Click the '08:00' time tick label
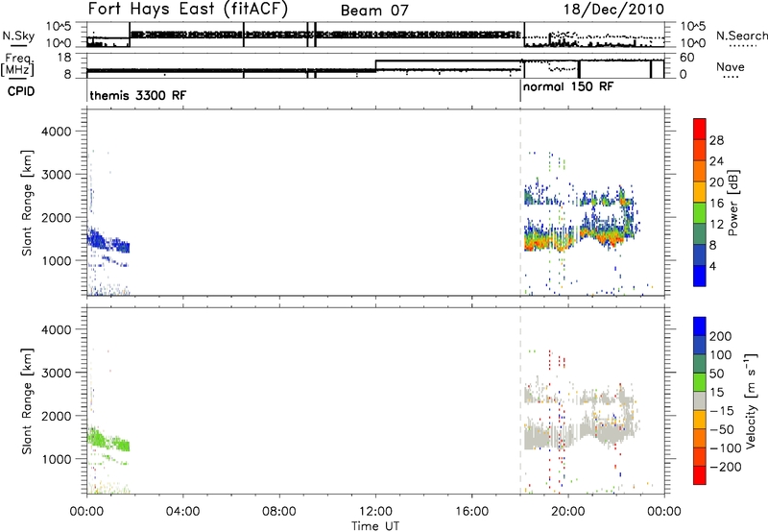This screenshot has width=768, height=532. (279, 512)
